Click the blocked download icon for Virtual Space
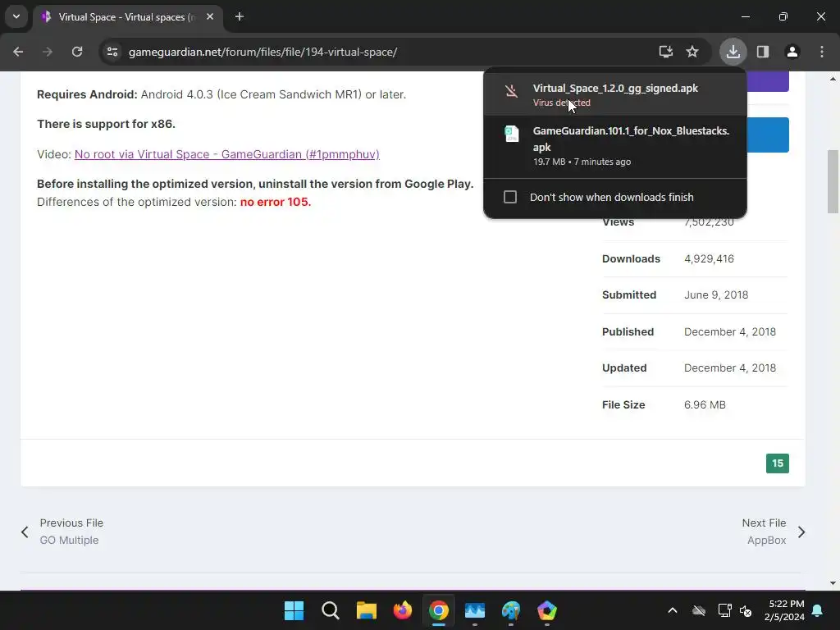This screenshot has width=840, height=630. 512,90
